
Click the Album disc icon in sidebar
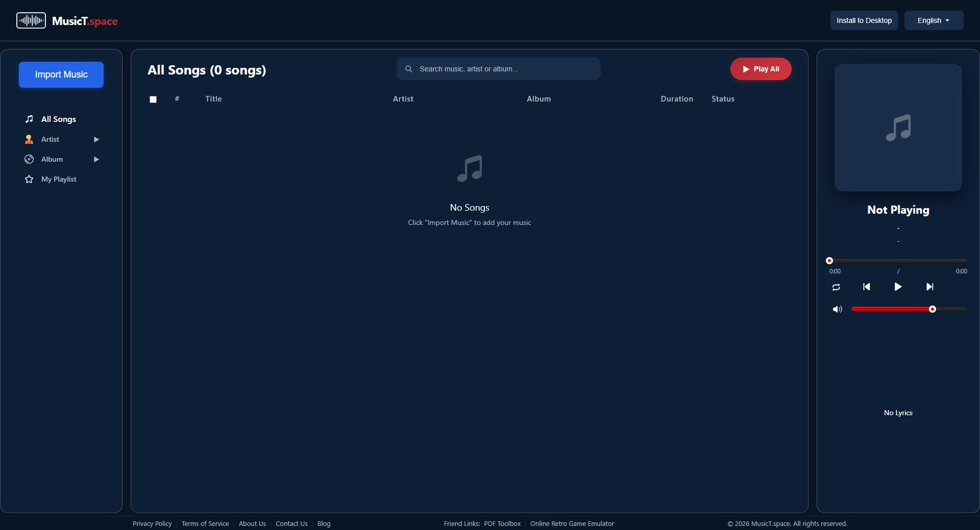point(29,159)
